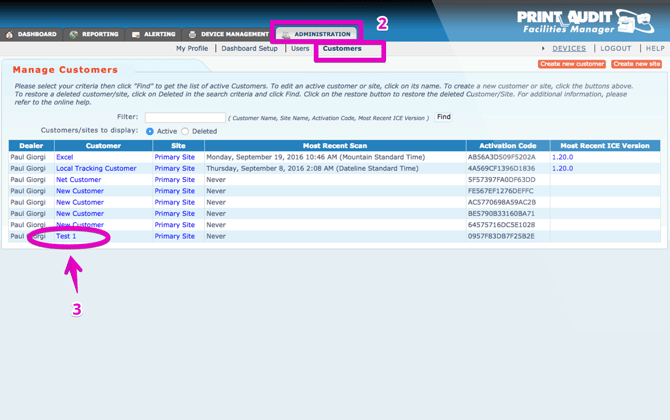This screenshot has height=420, width=670.
Task: Open Local Tracking Customer link
Action: tap(96, 168)
